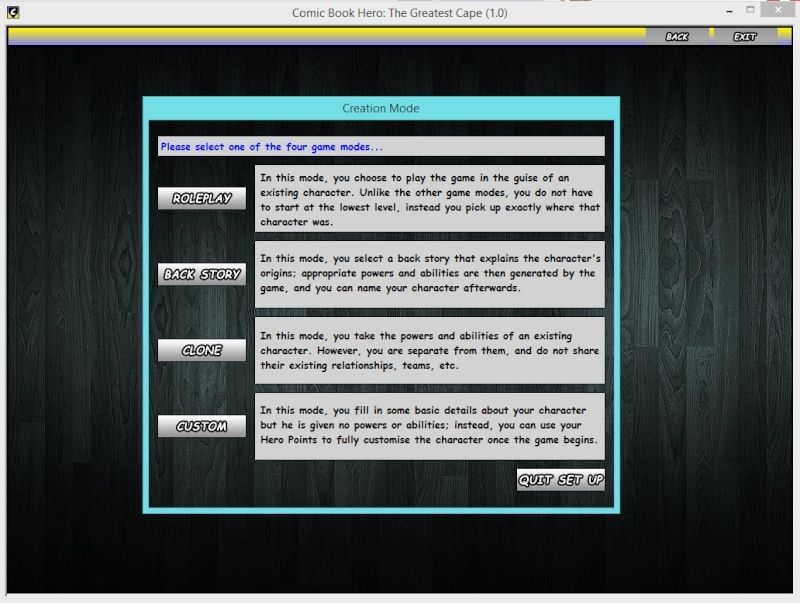
Task: Minimize the Comic Book Hero window
Action: pos(730,11)
